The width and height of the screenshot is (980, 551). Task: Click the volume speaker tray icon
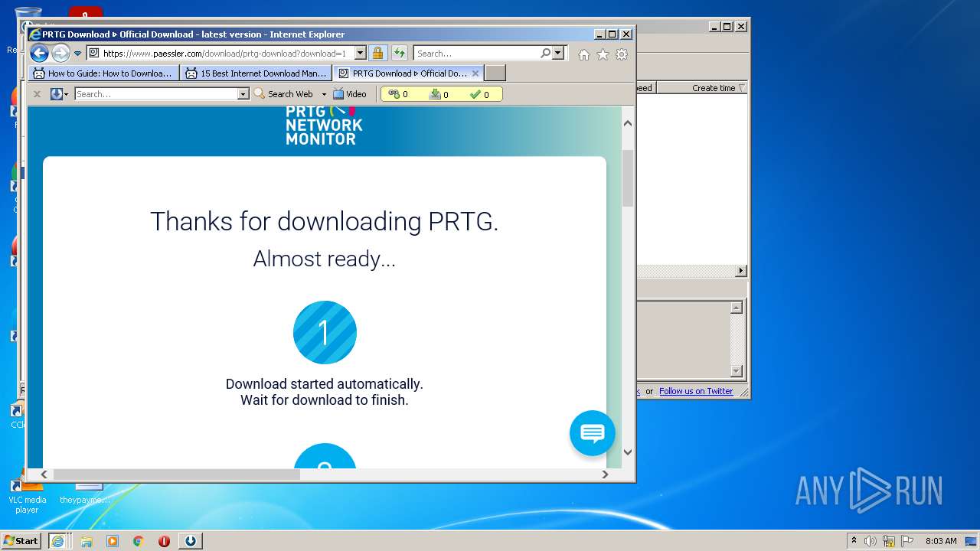click(x=871, y=541)
